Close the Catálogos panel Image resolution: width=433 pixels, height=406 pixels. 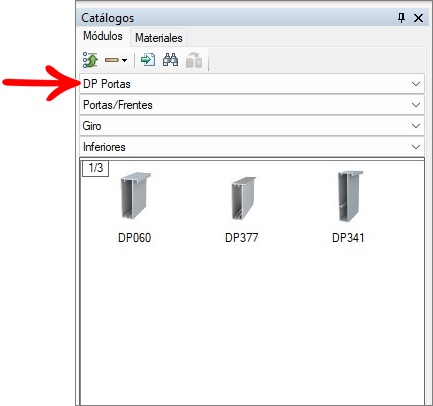pyautogui.click(x=418, y=18)
